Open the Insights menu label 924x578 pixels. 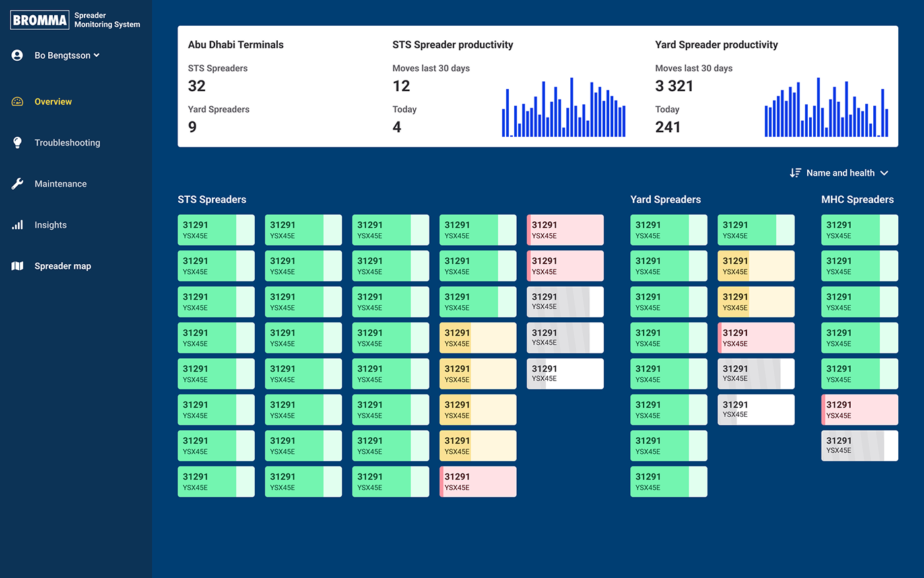(x=51, y=225)
